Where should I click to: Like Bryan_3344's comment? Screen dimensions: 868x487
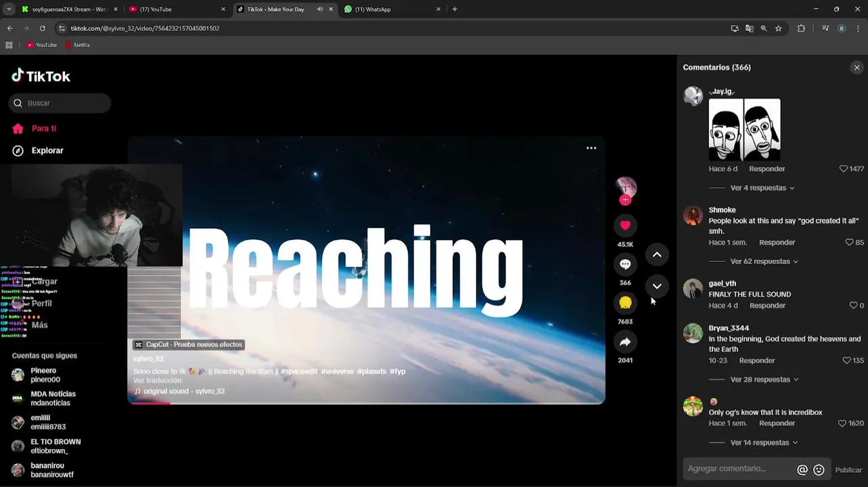pos(846,361)
